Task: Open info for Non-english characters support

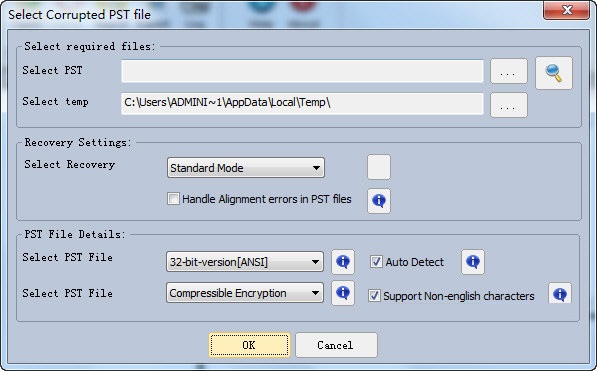Action: tap(560, 294)
